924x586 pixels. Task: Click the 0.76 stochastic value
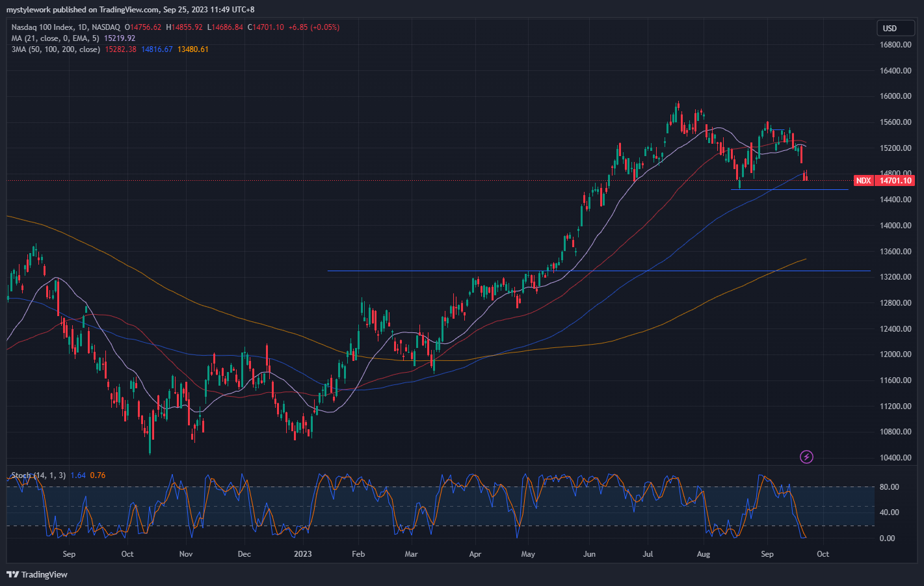(x=98, y=475)
